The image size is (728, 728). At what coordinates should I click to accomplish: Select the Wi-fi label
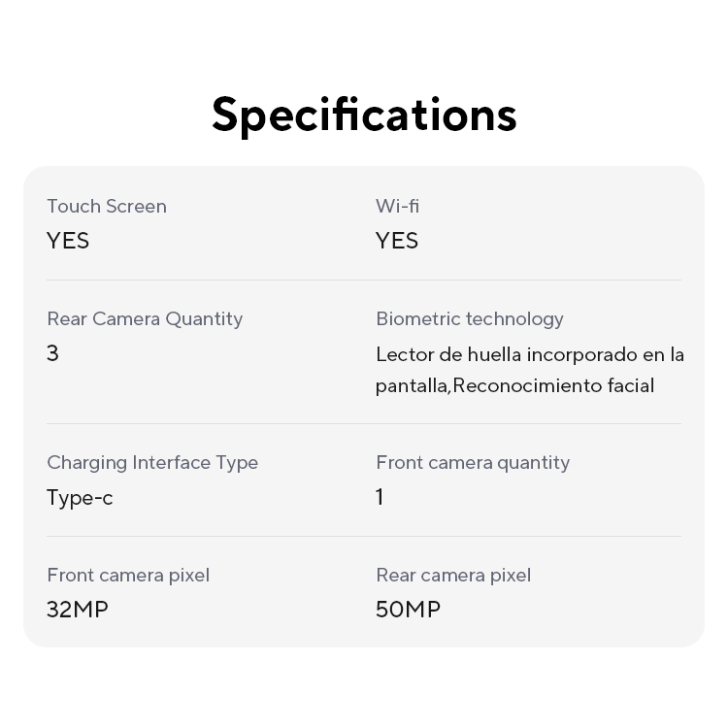coord(397,206)
